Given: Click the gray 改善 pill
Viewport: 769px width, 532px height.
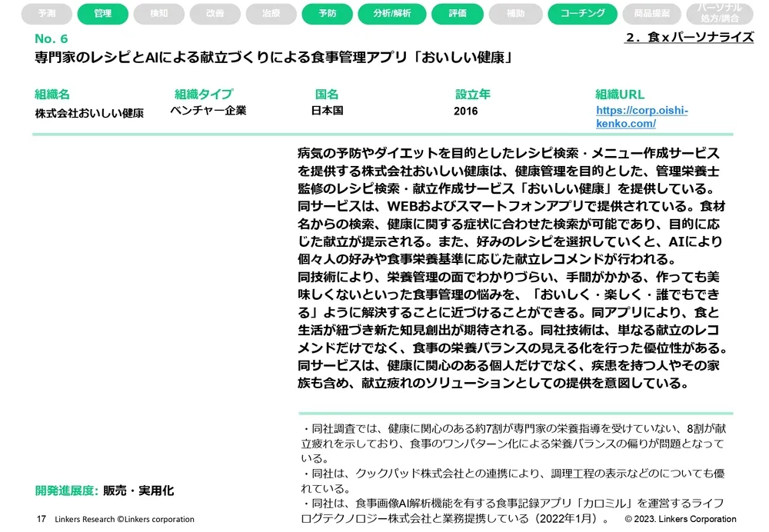Looking at the screenshot, I should pos(215,13).
